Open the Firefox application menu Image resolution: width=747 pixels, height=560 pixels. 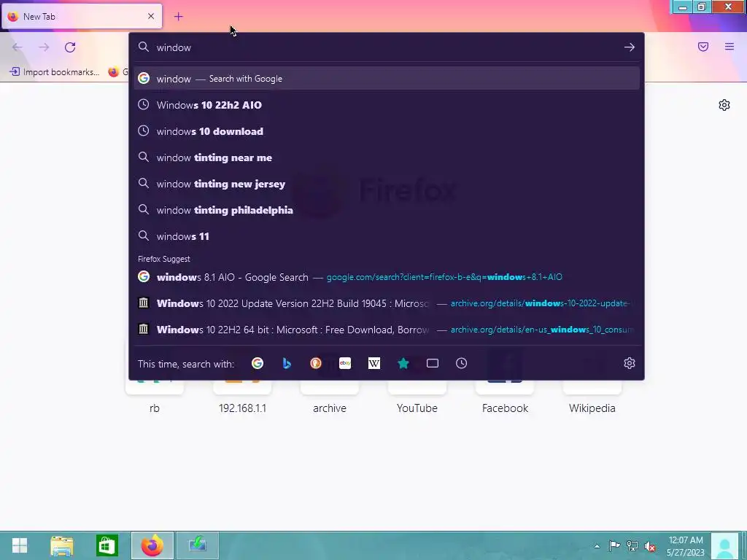(729, 47)
